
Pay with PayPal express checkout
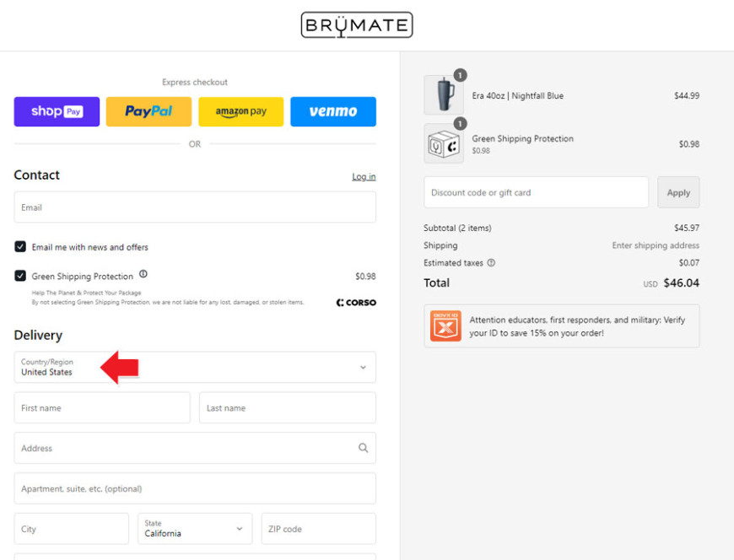(148, 111)
